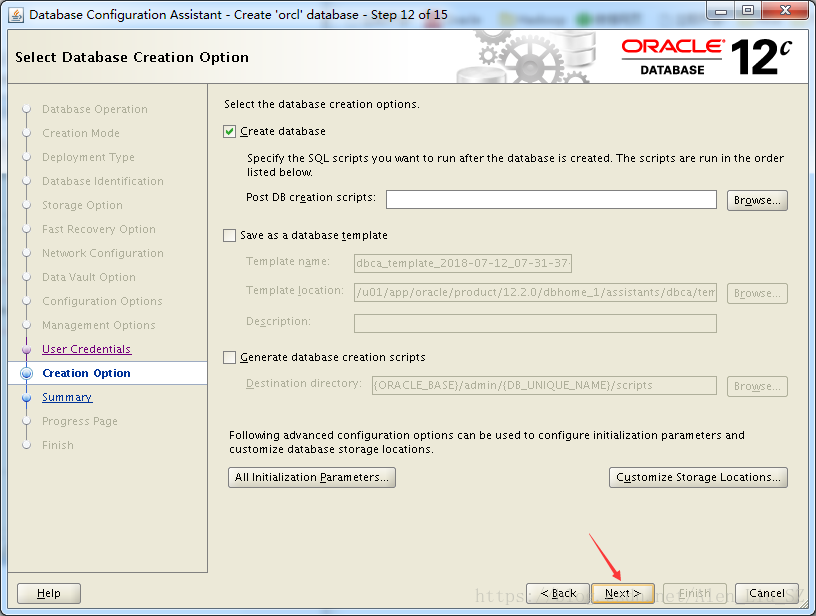The height and width of the screenshot is (616, 816).
Task: Click the Select Database Creation Option heading
Action: click(132, 57)
